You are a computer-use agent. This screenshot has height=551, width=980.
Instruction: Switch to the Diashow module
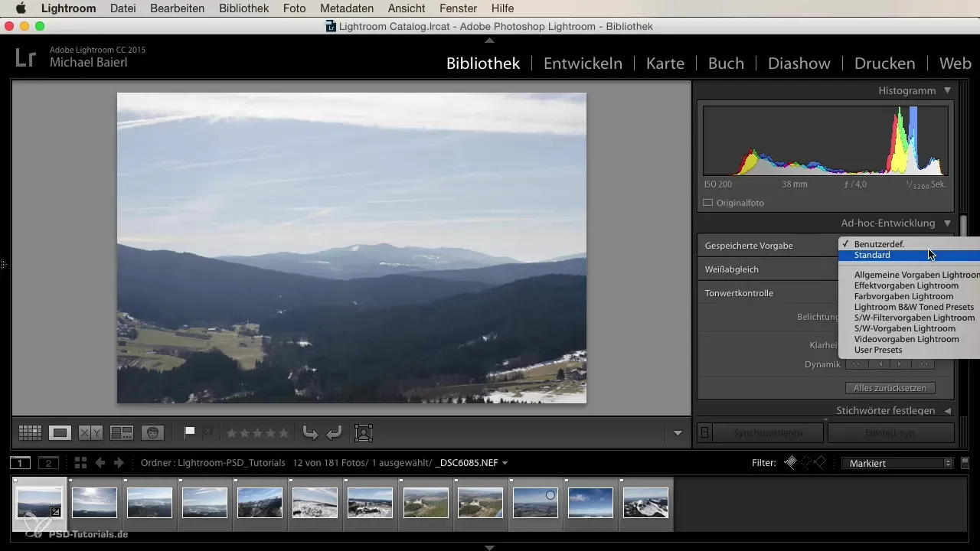pyautogui.click(x=799, y=64)
